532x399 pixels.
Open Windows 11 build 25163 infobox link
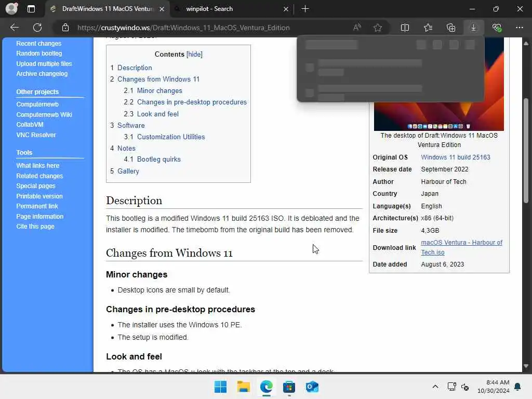pyautogui.click(x=455, y=157)
